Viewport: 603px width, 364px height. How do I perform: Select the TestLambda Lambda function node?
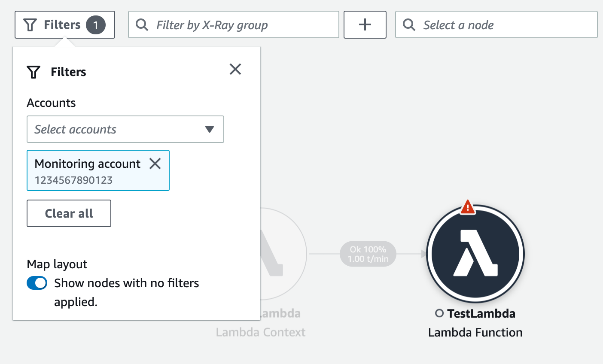click(x=475, y=254)
